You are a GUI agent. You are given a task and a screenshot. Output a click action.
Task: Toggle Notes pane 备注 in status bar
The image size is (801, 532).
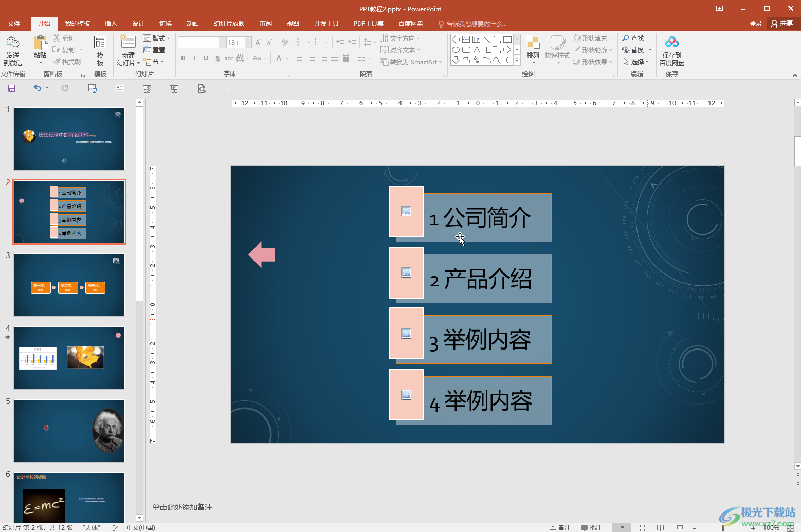560,528
